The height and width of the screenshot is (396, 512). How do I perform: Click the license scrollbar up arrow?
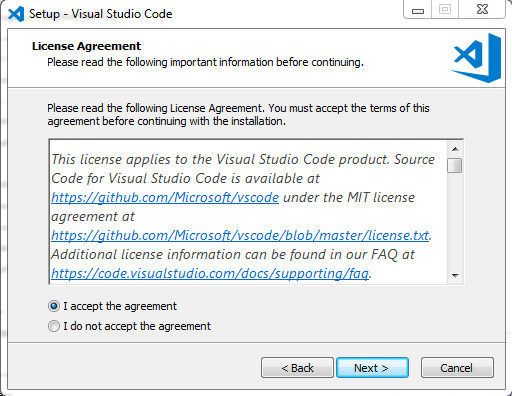pyautogui.click(x=455, y=149)
